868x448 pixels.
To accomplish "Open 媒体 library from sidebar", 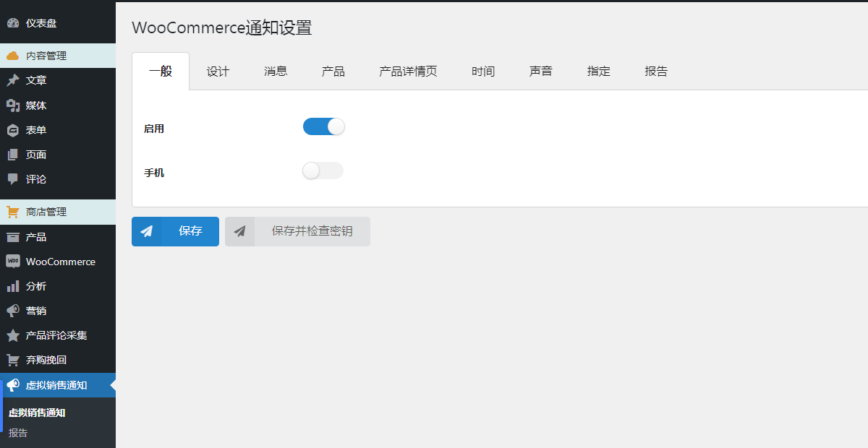I will pos(58,105).
